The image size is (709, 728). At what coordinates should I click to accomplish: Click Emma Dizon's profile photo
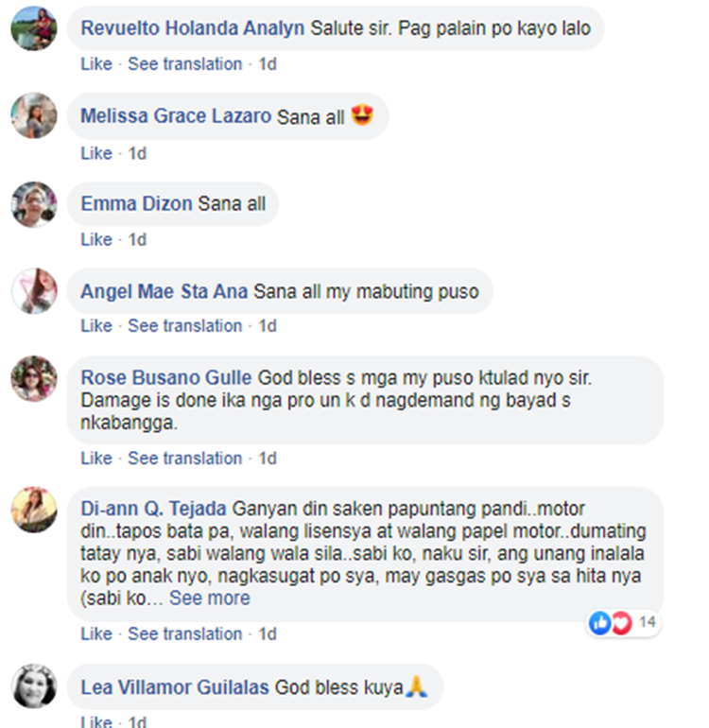tap(34, 204)
